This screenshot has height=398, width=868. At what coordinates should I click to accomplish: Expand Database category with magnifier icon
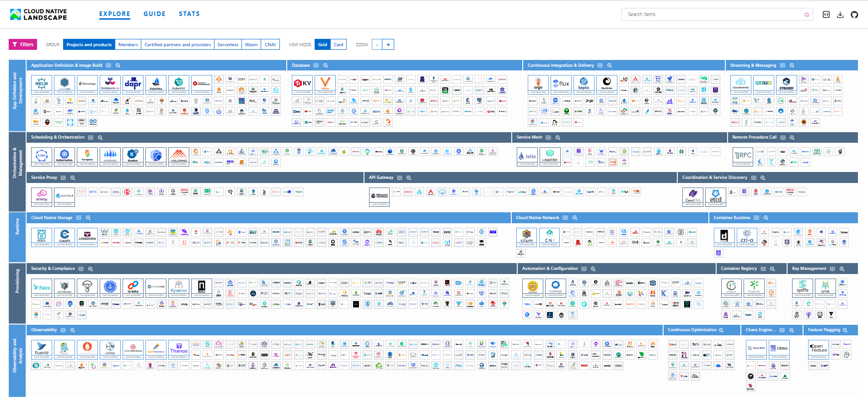coord(326,65)
